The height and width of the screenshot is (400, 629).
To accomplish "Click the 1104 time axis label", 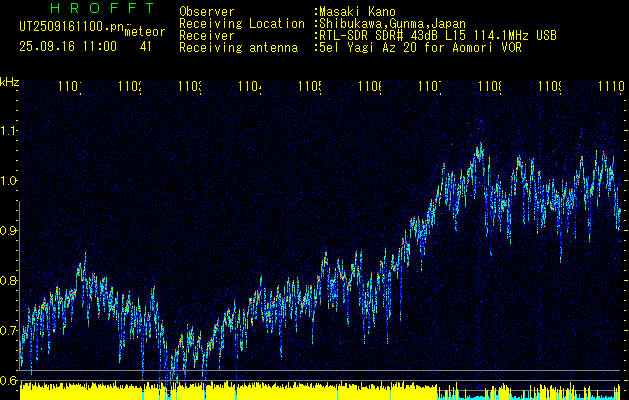I will (250, 86).
